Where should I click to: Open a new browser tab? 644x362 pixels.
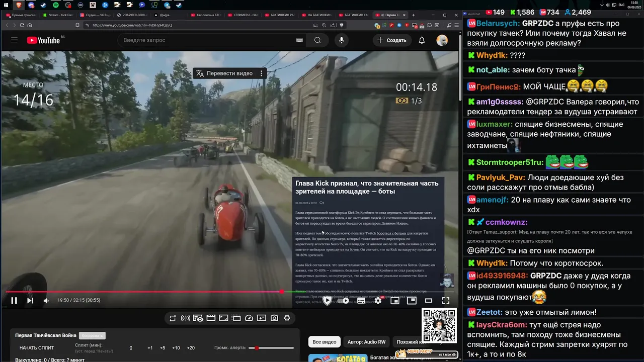tap(414, 15)
